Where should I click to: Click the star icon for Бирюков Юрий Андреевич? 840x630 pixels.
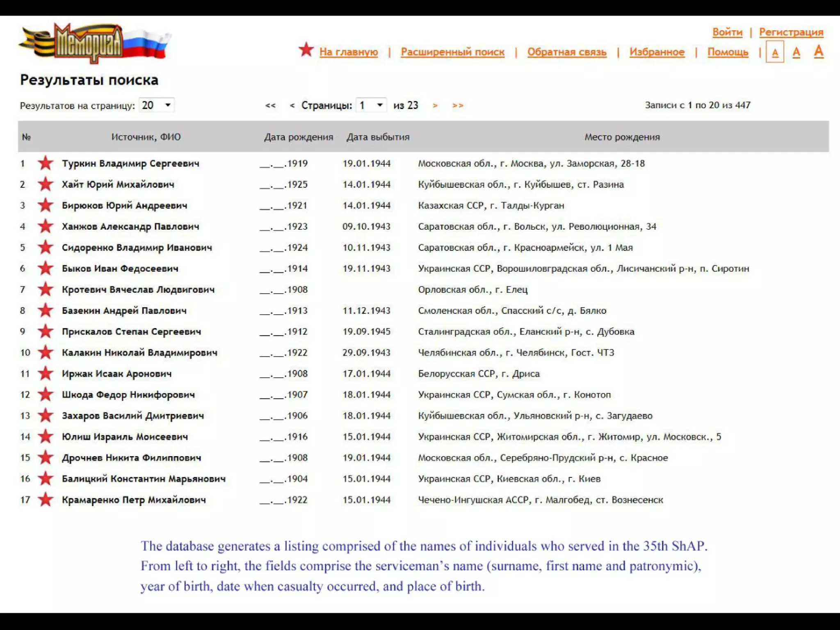coord(46,205)
